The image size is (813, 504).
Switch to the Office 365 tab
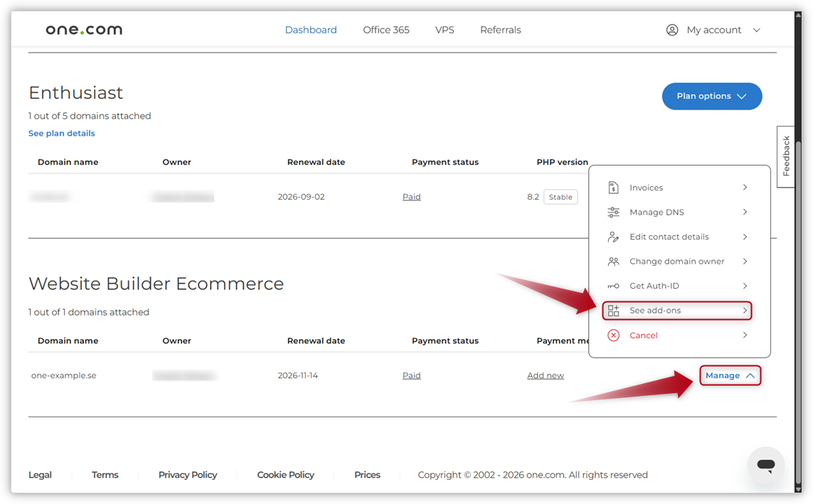tap(386, 30)
